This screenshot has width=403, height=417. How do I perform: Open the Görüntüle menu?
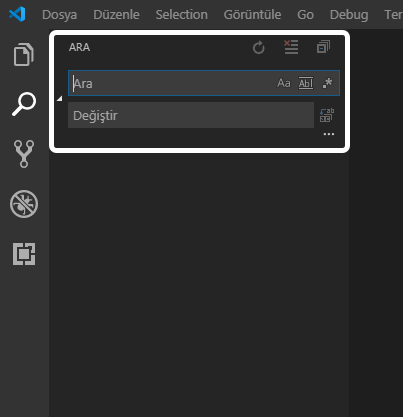click(x=252, y=15)
